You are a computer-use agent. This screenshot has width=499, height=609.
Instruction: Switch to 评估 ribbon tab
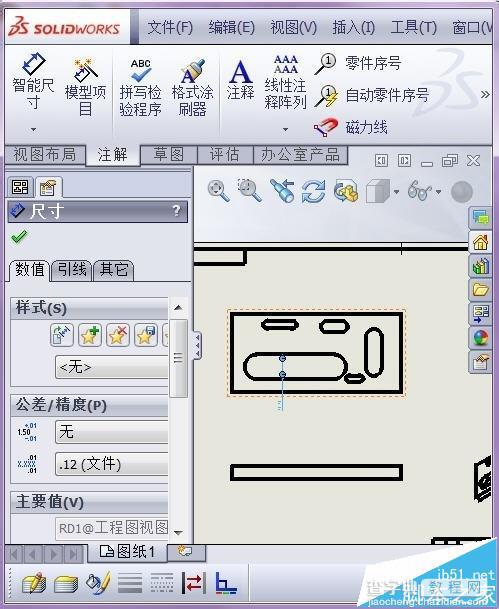click(225, 155)
